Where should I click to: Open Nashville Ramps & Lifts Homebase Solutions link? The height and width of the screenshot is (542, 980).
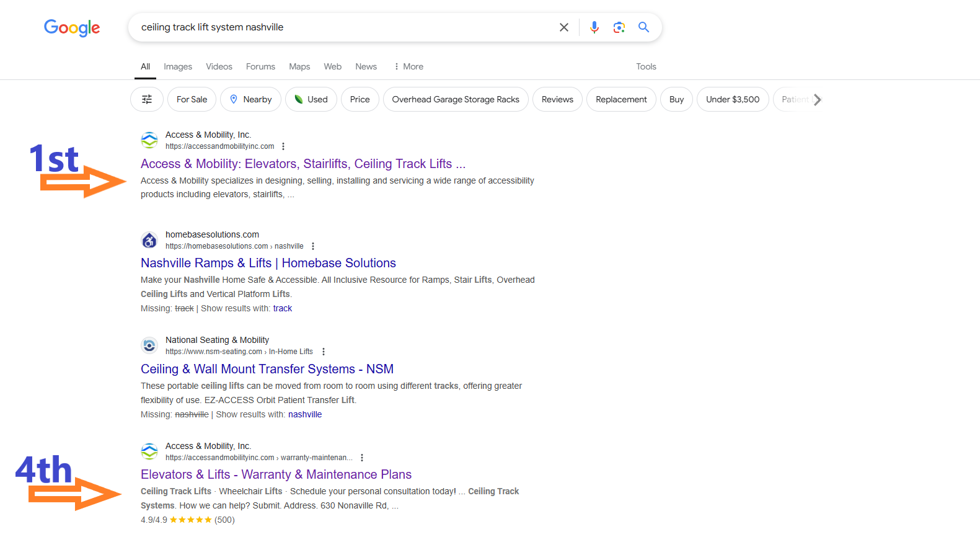(268, 263)
